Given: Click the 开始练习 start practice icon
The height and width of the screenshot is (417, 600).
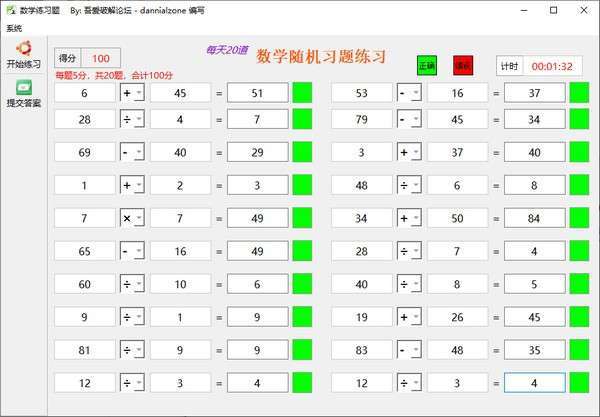Looking at the screenshot, I should click(x=24, y=48).
